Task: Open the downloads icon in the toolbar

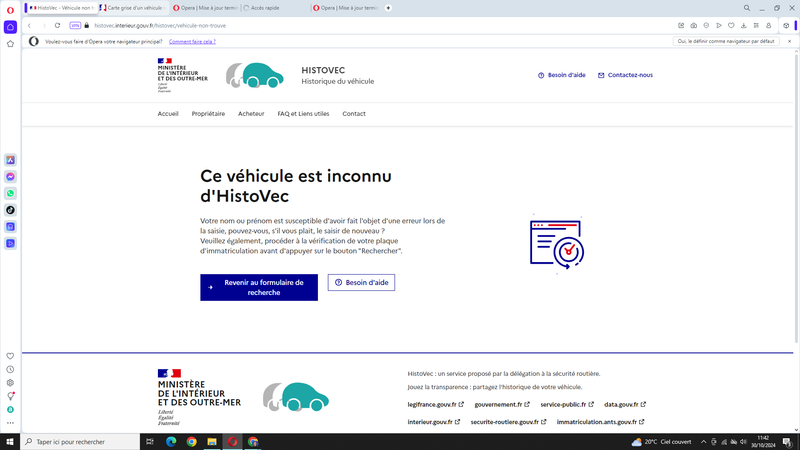Action: [x=744, y=26]
